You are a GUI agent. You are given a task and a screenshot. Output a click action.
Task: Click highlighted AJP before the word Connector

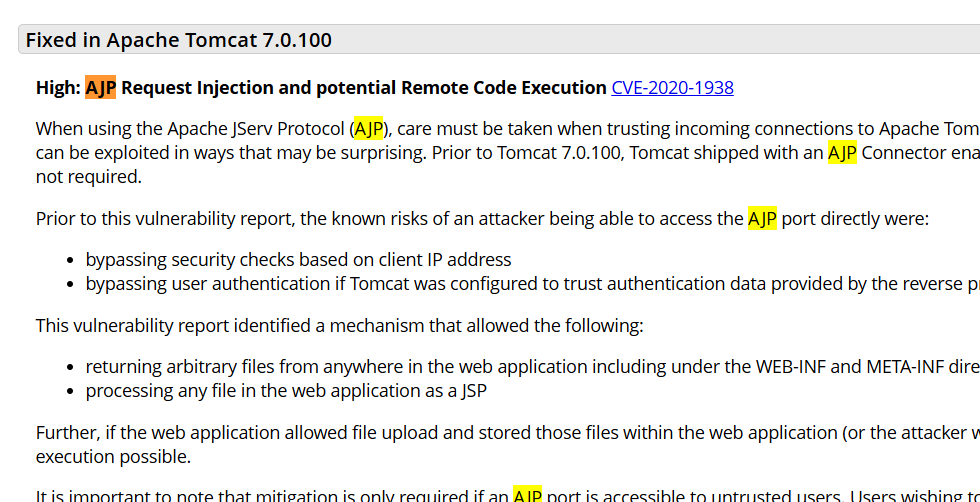click(842, 153)
